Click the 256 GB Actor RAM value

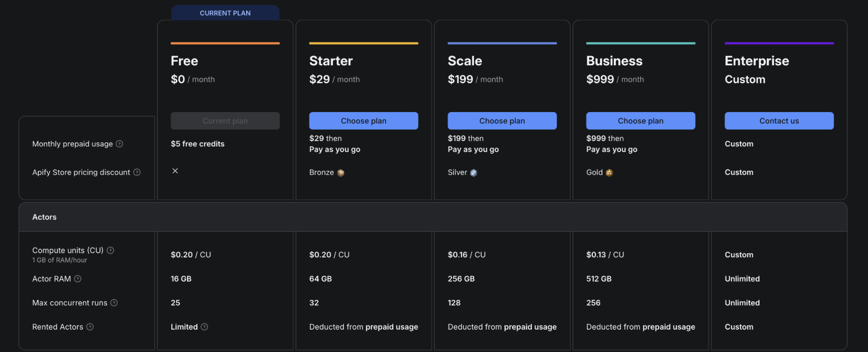[x=461, y=279]
